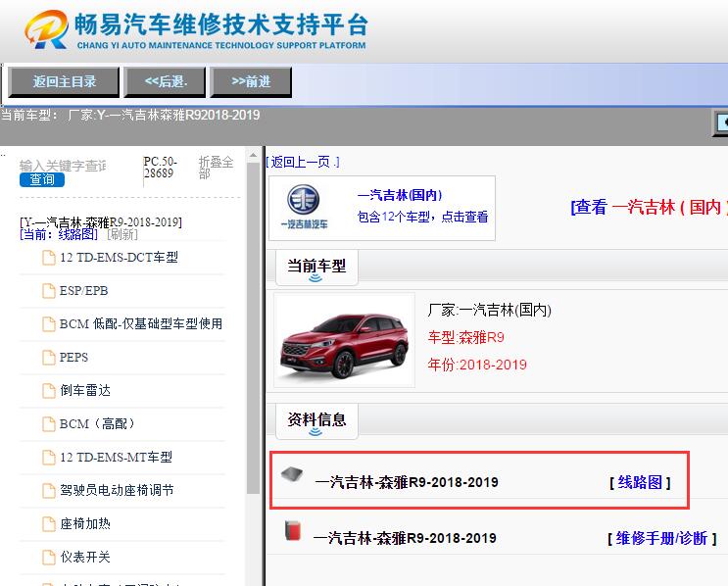Screen dimensions: 728x586
Task: Click the Y-一汽吉林-森雅R9-2018-2019 tree root
Action: tap(101, 222)
